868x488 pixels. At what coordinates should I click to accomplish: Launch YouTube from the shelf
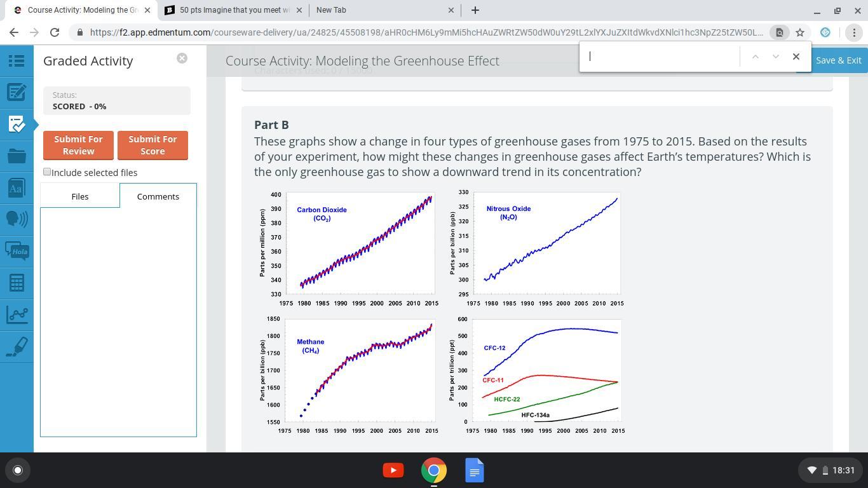tap(393, 470)
